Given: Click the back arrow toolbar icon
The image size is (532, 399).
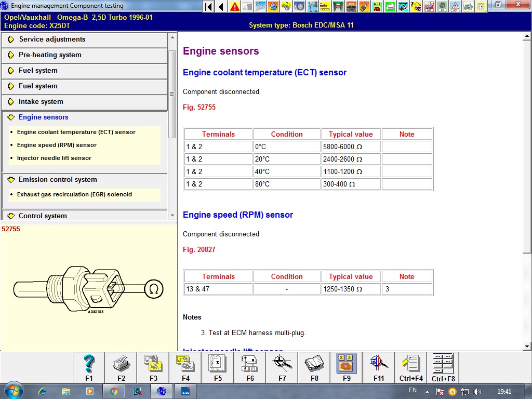Looking at the screenshot, I should 221,6.
